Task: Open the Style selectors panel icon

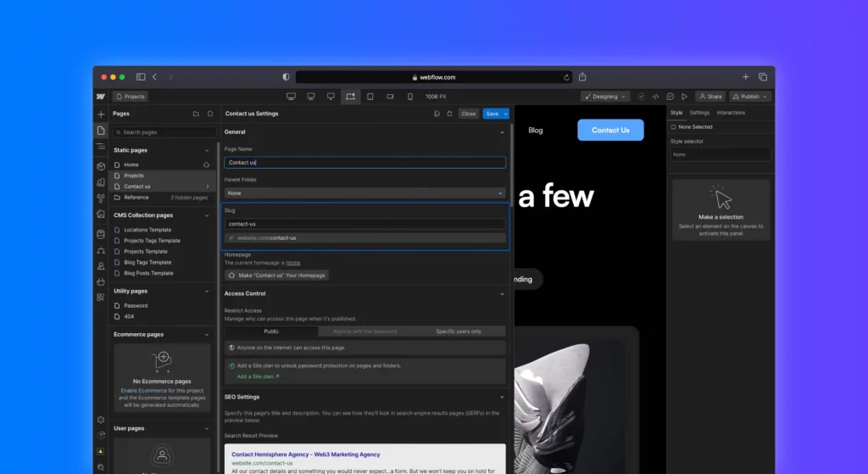Action: 101,198
